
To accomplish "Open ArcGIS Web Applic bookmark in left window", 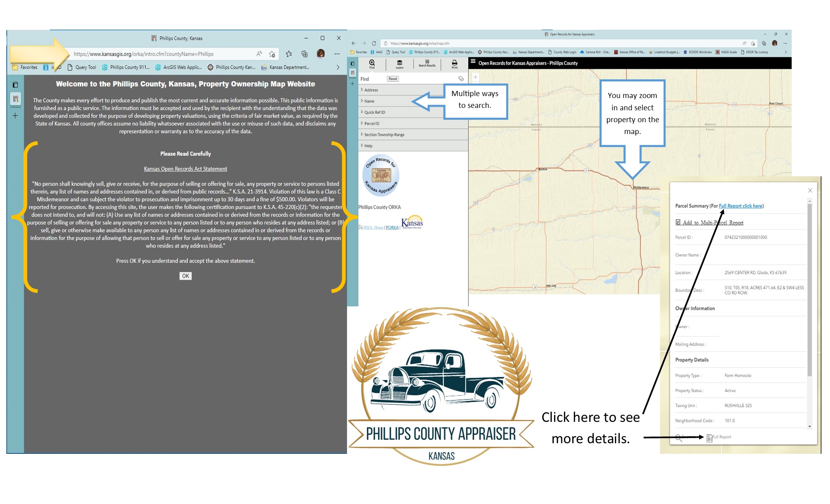I will pyautogui.click(x=178, y=67).
